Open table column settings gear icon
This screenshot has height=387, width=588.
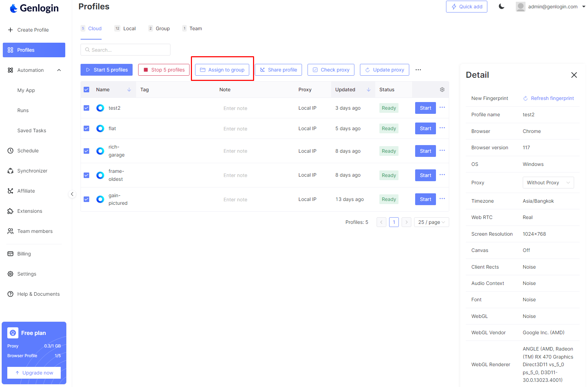pos(442,90)
